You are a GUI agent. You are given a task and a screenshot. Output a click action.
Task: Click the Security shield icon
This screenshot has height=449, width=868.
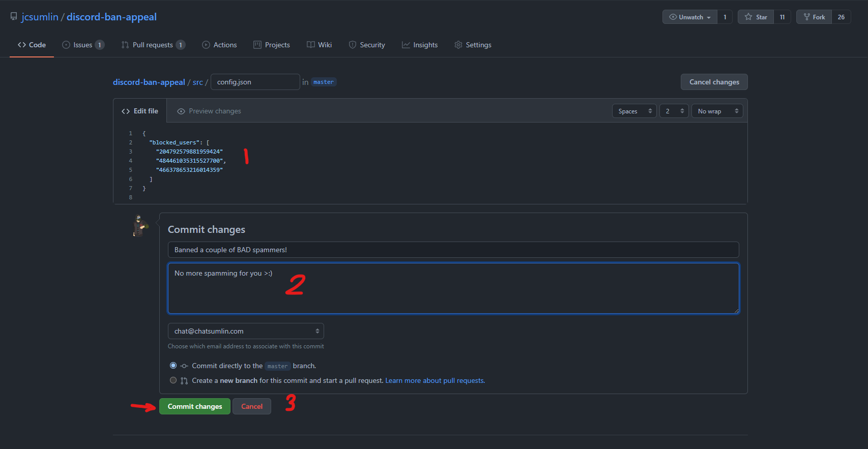tap(353, 45)
